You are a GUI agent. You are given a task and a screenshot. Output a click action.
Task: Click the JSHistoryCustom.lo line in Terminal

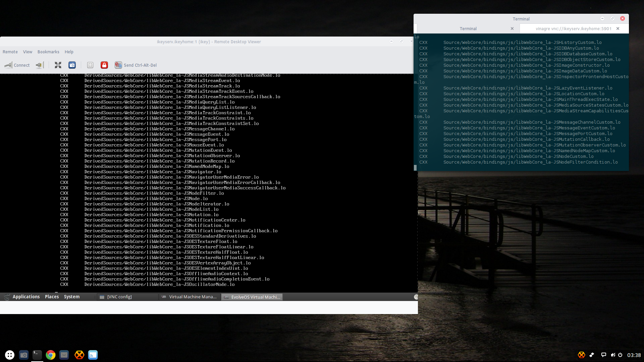[x=510, y=42]
